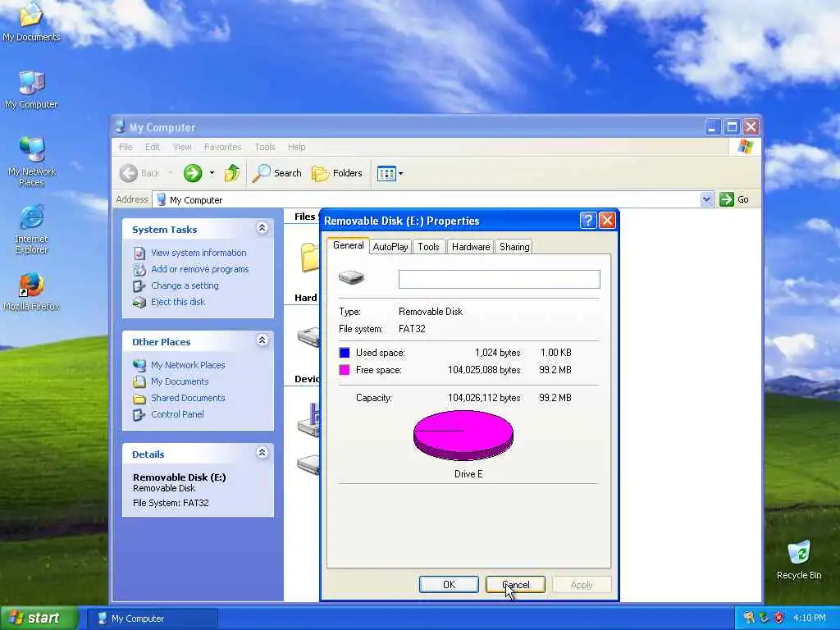Click the magenta Free space swatch
The height and width of the screenshot is (630, 840).
coord(345,370)
